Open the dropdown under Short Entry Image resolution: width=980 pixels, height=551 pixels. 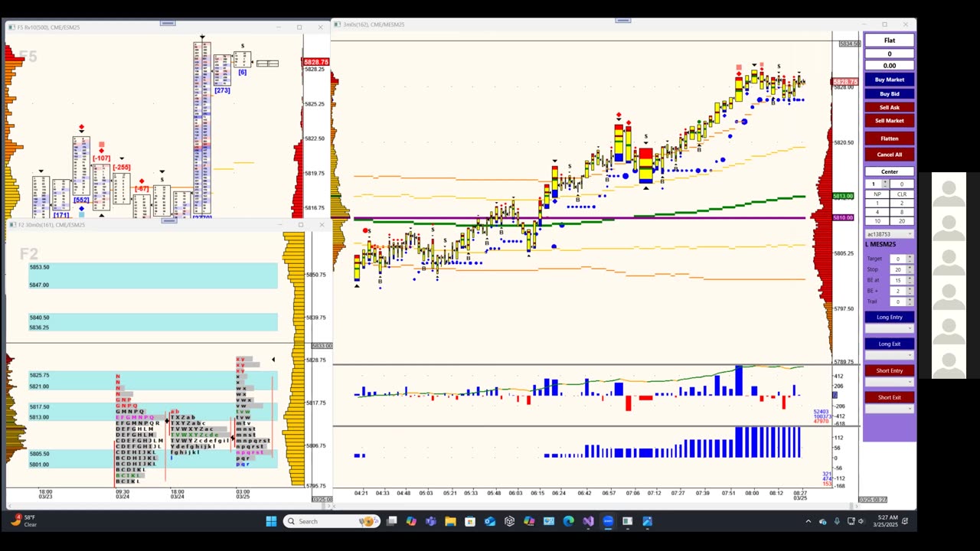coord(890,382)
